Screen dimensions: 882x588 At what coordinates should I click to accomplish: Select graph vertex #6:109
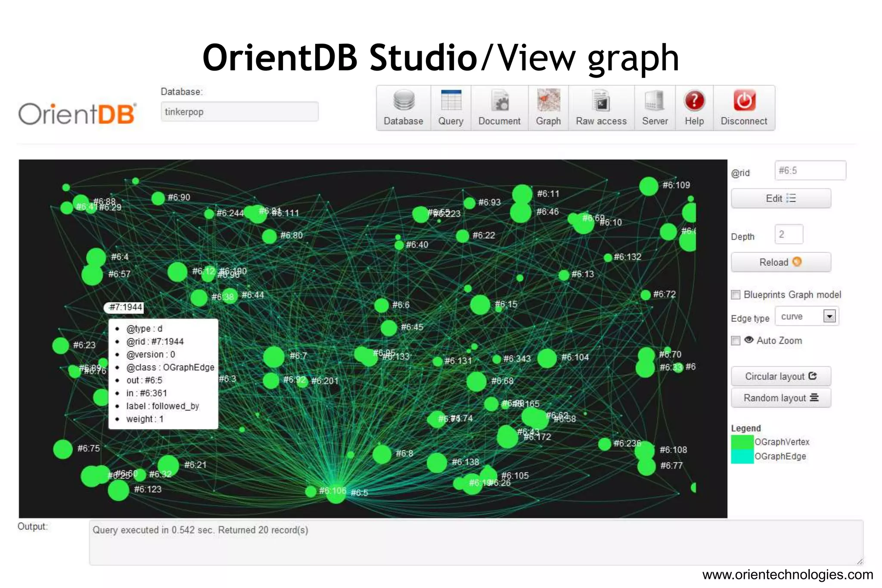[x=649, y=187]
